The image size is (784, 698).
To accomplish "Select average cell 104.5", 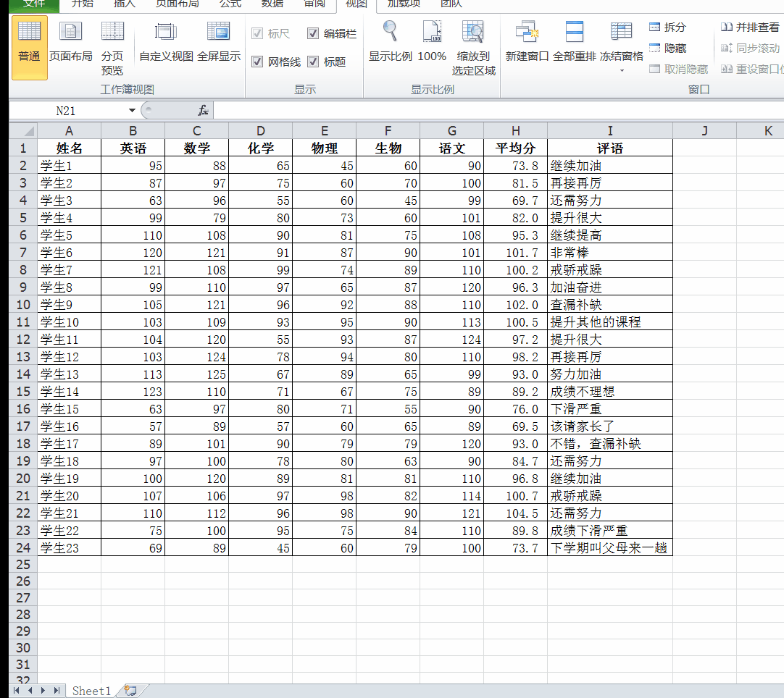I will (515, 513).
